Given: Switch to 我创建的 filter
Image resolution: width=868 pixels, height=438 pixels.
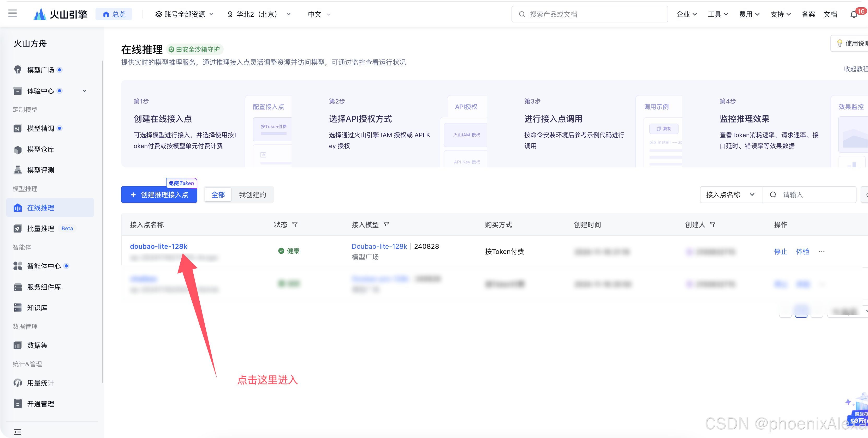Looking at the screenshot, I should (252, 194).
